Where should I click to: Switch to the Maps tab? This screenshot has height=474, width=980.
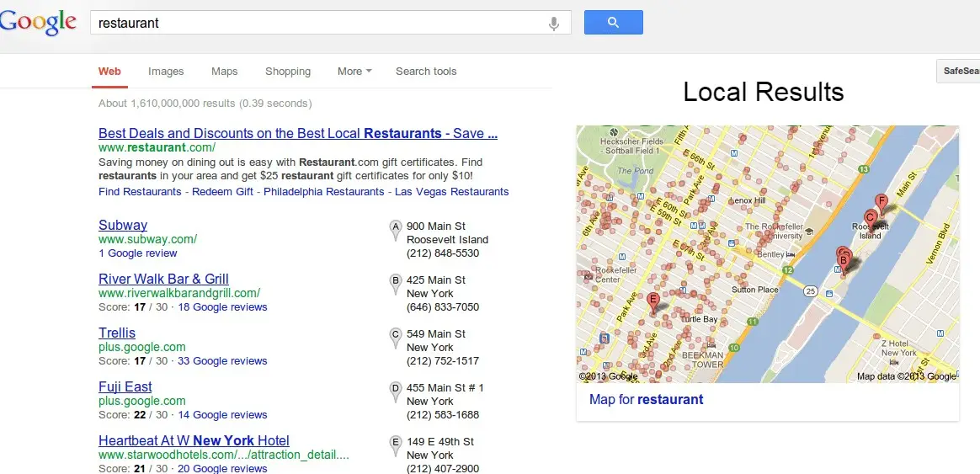pyautogui.click(x=225, y=72)
